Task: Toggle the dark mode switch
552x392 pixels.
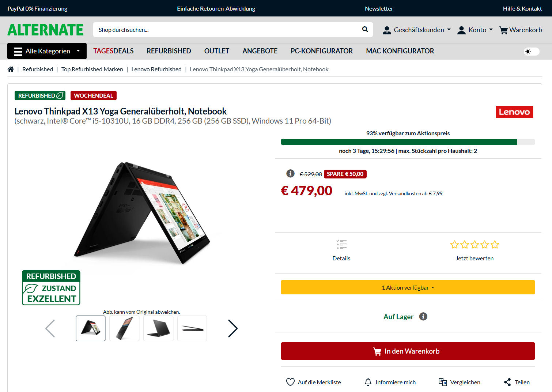Action: tap(531, 51)
